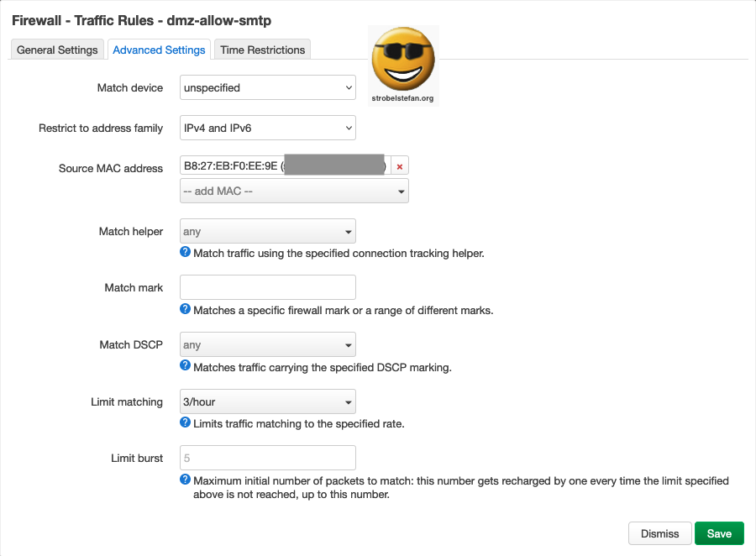Image resolution: width=756 pixels, height=556 pixels.
Task: Click the Dismiss button
Action: (659, 533)
